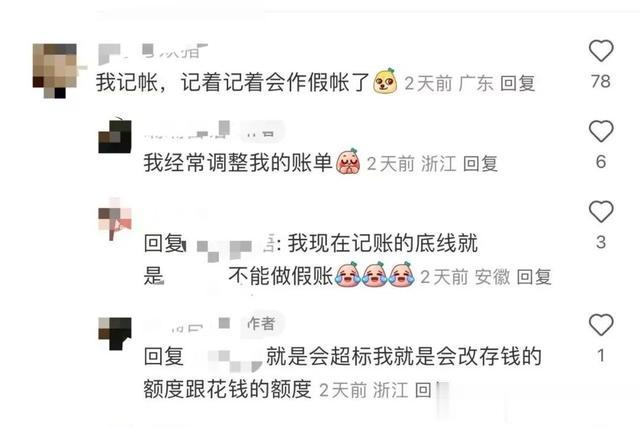Image resolution: width=640 pixels, height=427 pixels.
Task: Open avatar of first Zhejiang replier
Action: point(115,136)
